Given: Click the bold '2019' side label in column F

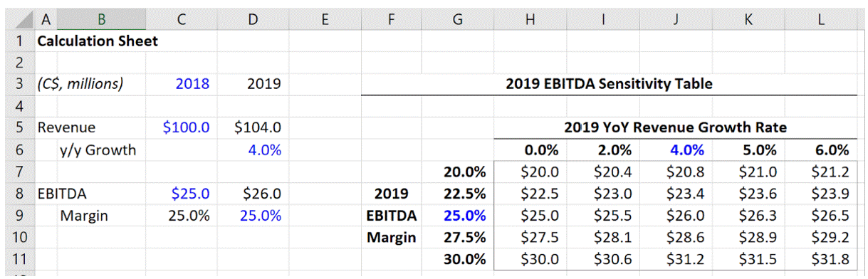Looking at the screenshot, I should click(x=392, y=194).
